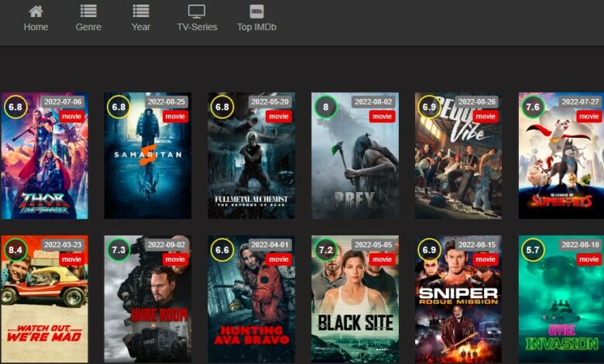Open Thor Love and Thunder poster
Image resolution: width=604 pixels, height=364 pixels.
pos(44,156)
